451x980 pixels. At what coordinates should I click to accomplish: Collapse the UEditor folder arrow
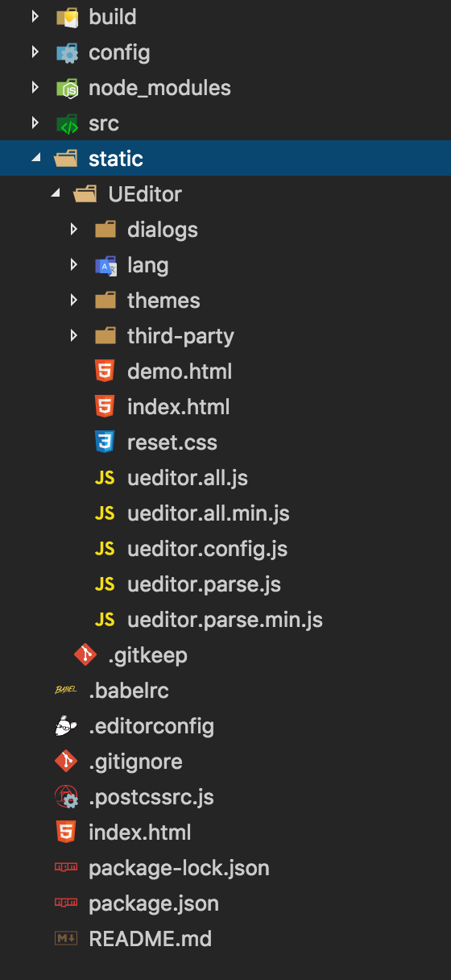click(54, 194)
